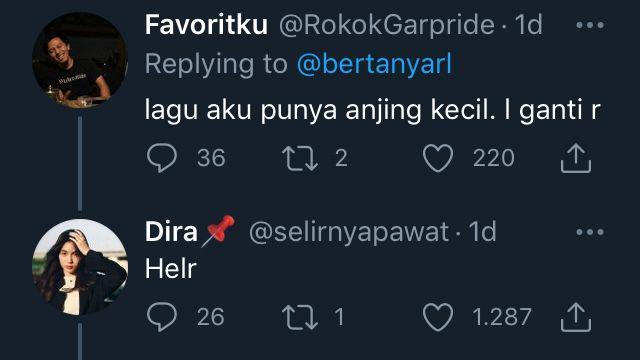Open the Dira display name profile

(171, 232)
